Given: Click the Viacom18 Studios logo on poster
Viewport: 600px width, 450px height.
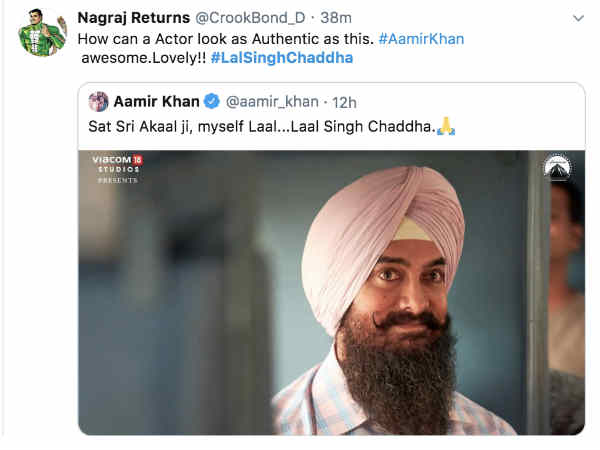Looking at the screenshot, I should 116,167.
